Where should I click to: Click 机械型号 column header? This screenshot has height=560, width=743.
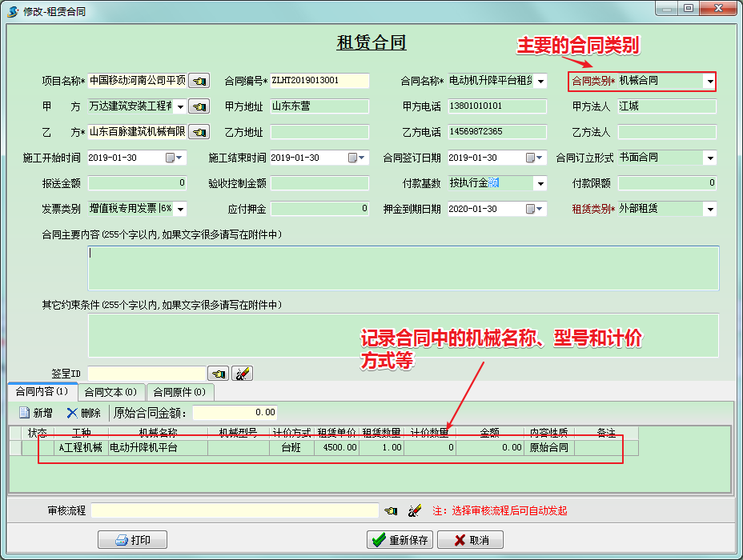[239, 433]
